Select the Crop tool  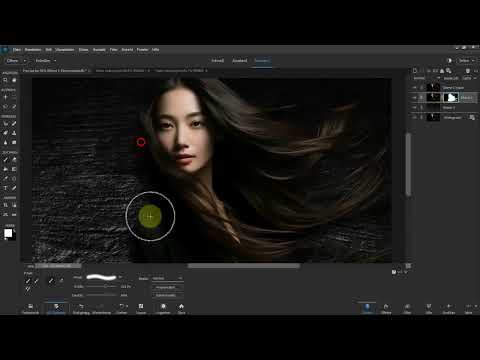click(x=5, y=205)
